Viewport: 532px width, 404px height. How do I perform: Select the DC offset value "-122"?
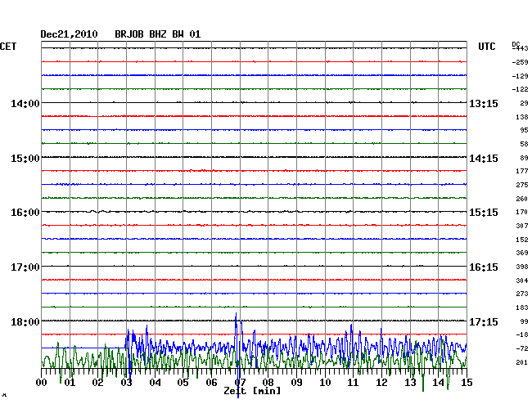tap(520, 89)
